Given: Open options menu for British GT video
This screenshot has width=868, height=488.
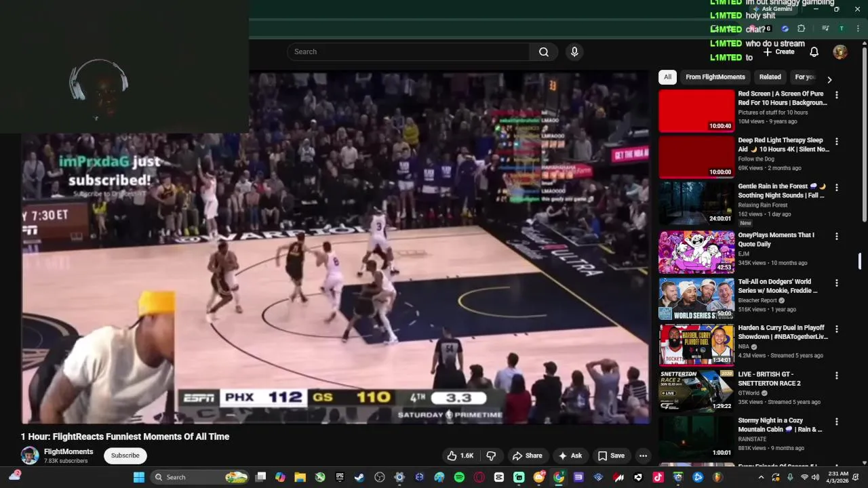Looking at the screenshot, I should (836, 375).
